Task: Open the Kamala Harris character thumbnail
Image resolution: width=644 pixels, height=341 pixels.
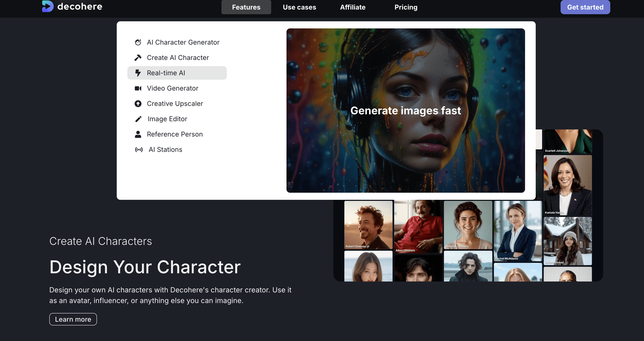Action: tap(567, 185)
